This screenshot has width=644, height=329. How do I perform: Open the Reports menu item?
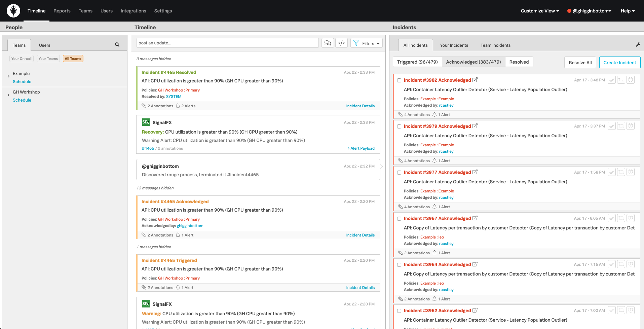[62, 10]
